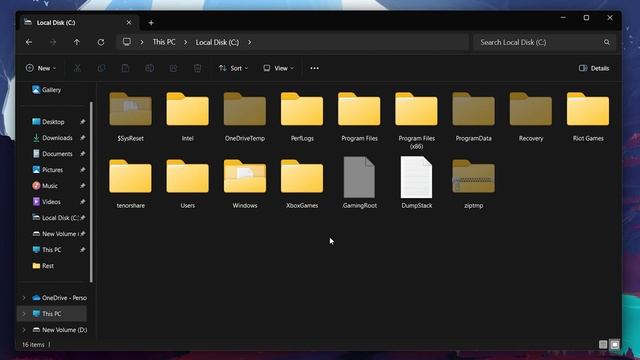
Task: Select the .GamingRoot file
Action: (359, 183)
